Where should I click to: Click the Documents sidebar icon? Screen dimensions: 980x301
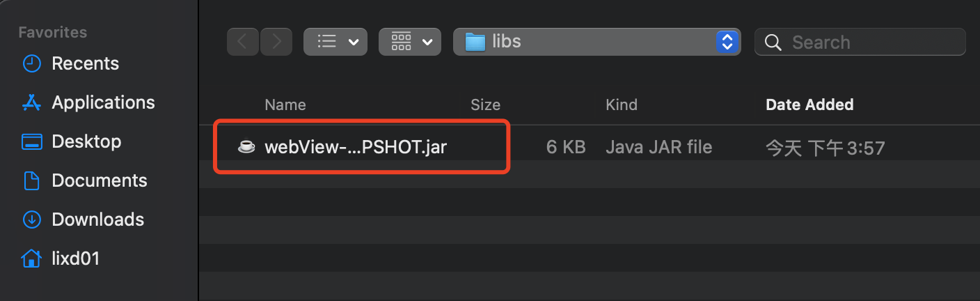(32, 180)
